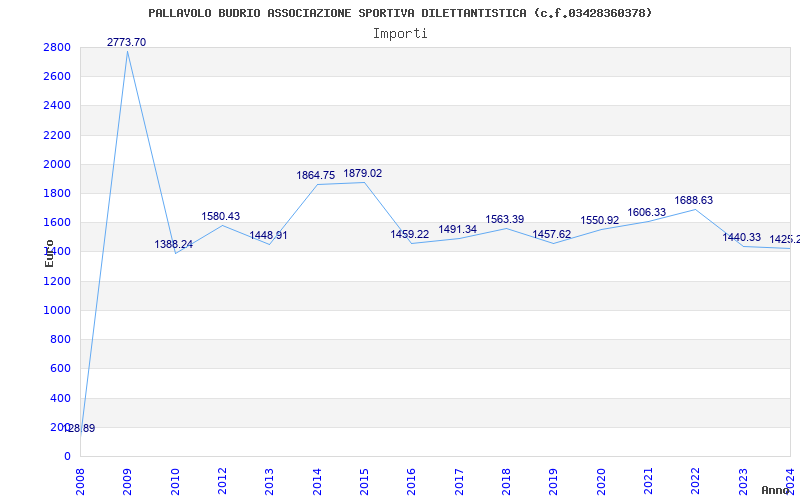
Task: Select the 1200 y-axis tick label
Action: tap(57, 281)
